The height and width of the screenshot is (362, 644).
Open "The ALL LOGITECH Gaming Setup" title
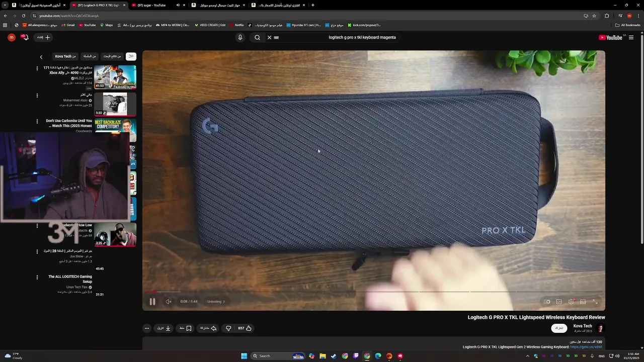tap(70, 279)
